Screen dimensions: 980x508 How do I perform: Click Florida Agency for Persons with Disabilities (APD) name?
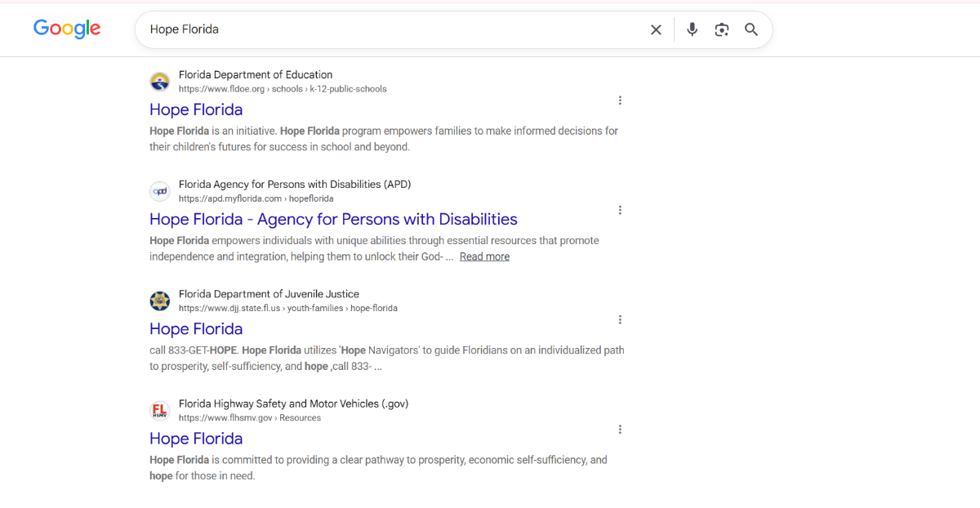[295, 184]
